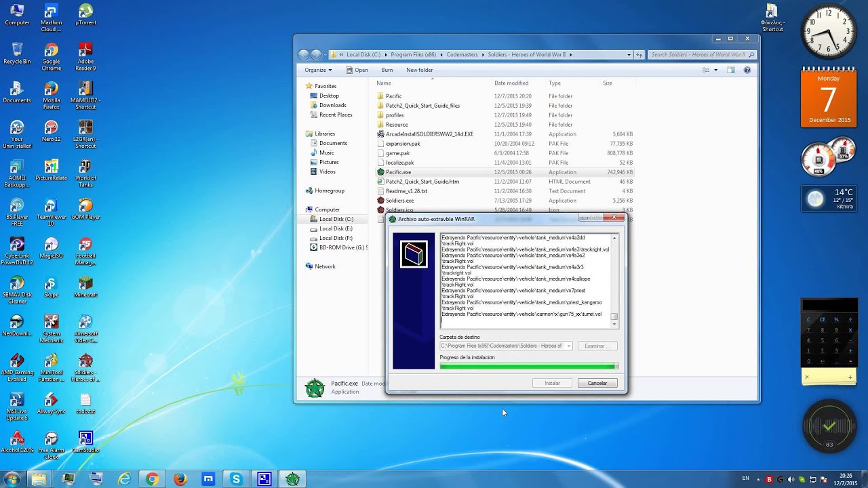Viewport: 868px width, 488px height.
Task: Select the Nero 12 desktop shortcut
Action: [x=51, y=131]
